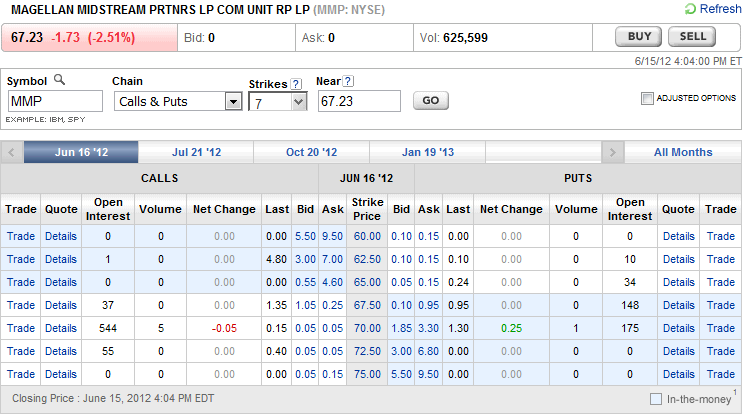This screenshot has width=744, height=417.
Task: Click call Trade link for 75.00 strike
Action: pyautogui.click(x=21, y=374)
